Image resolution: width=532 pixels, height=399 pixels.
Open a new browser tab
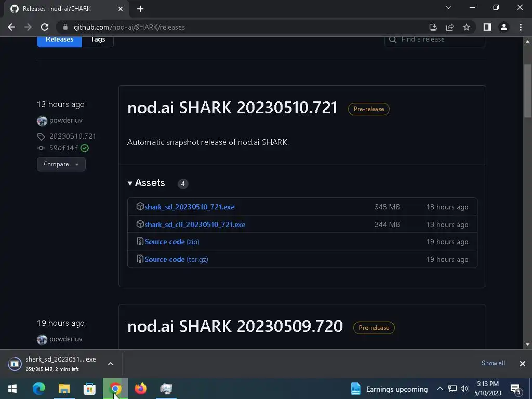pyautogui.click(x=140, y=9)
